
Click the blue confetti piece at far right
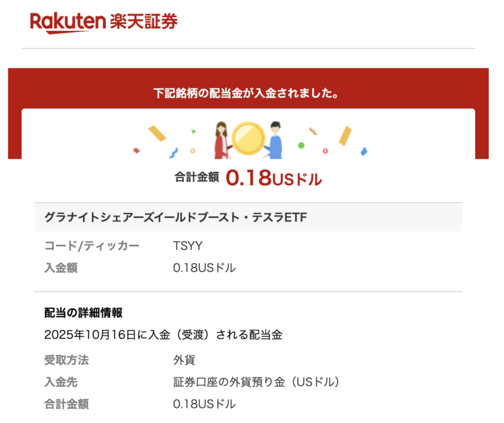[x=364, y=151]
